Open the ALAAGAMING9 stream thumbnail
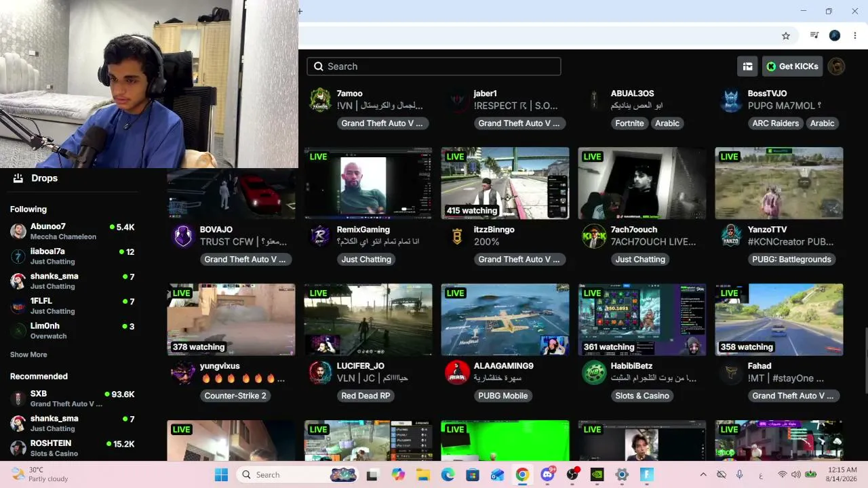The height and width of the screenshot is (488, 868). (x=505, y=319)
